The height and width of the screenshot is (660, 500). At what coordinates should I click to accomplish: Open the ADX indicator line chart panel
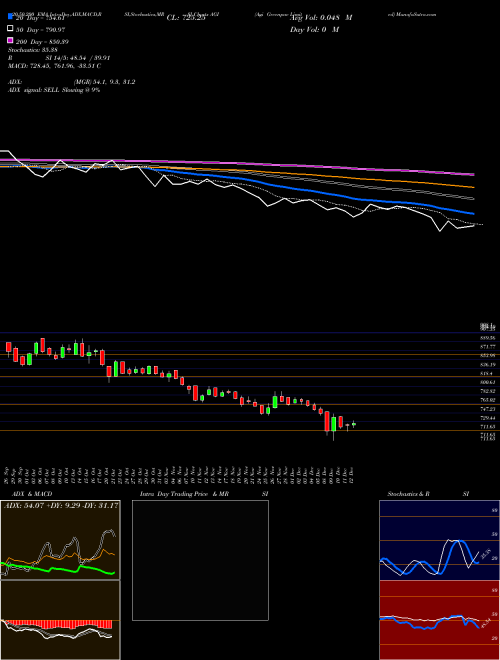coord(60,540)
